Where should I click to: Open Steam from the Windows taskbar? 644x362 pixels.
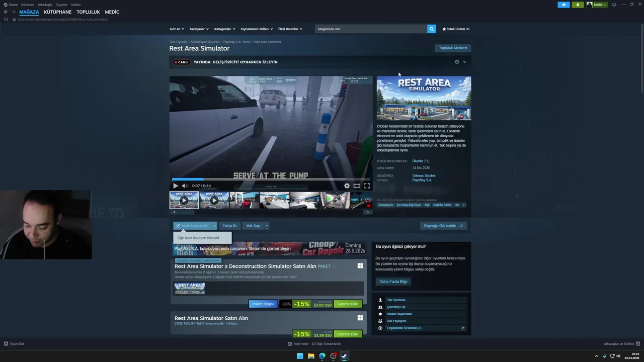click(x=344, y=356)
